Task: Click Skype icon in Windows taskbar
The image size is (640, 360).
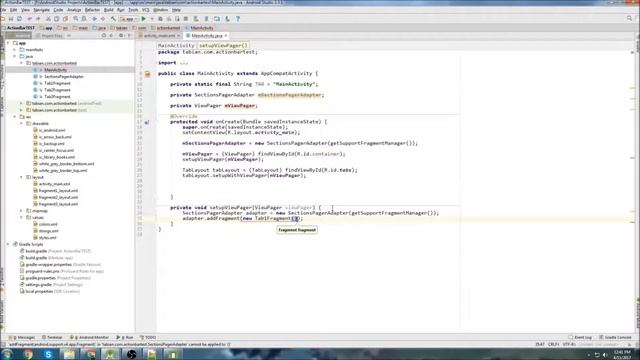Action: [49, 354]
